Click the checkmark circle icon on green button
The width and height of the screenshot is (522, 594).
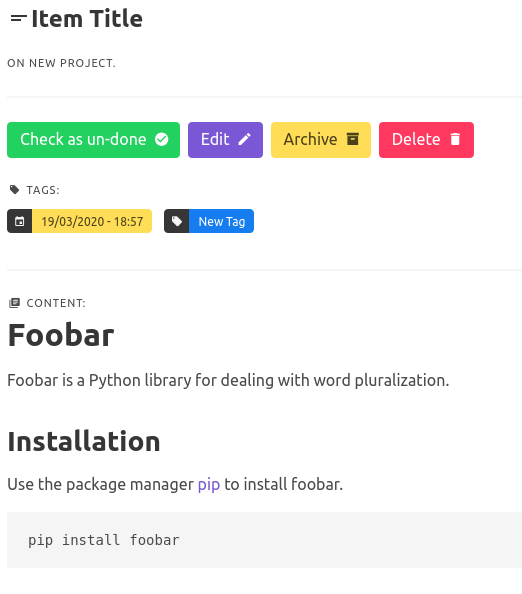(162, 139)
